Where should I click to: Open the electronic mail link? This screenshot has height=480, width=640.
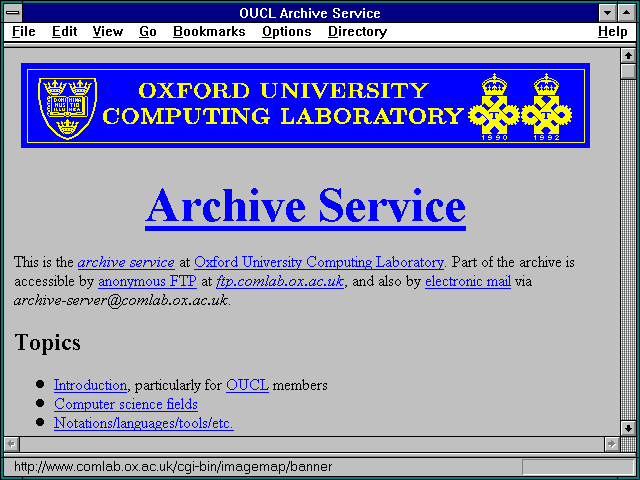[468, 281]
